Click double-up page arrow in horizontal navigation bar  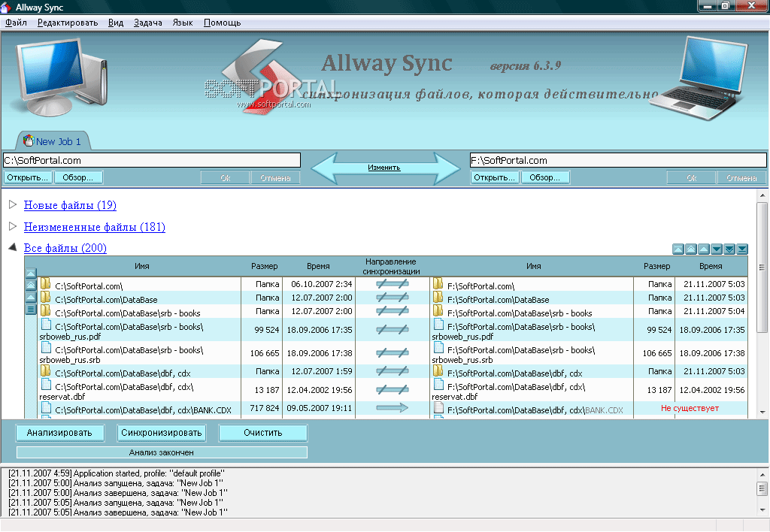[691, 249]
